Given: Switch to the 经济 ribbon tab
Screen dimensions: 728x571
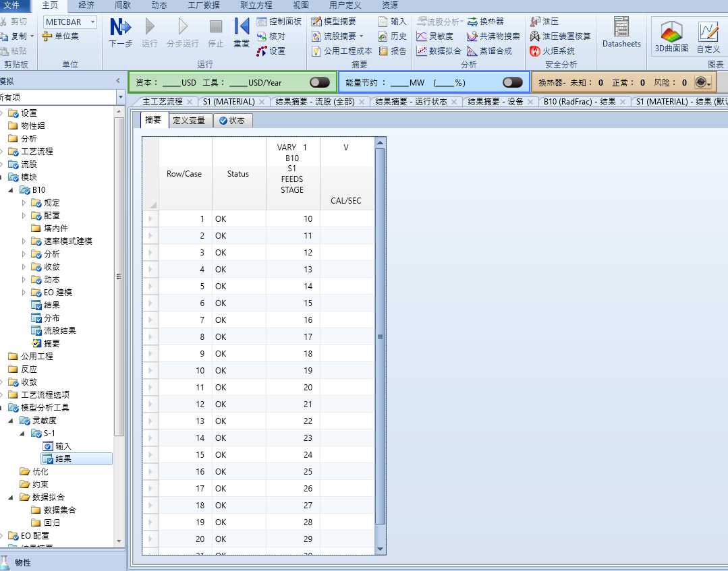Looking at the screenshot, I should (x=86, y=5).
